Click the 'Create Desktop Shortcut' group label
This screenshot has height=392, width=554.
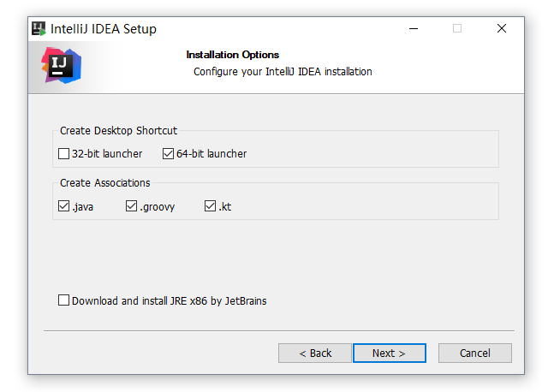118,131
